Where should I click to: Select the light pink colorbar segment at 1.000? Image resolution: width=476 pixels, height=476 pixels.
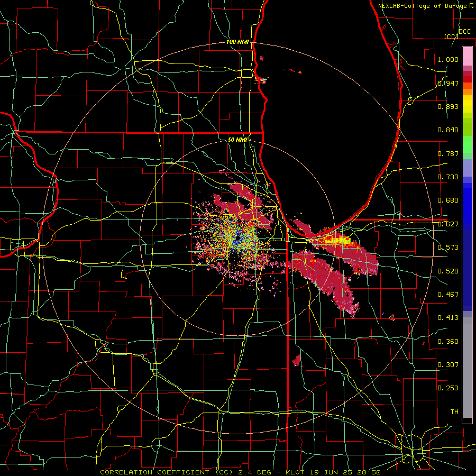(x=467, y=57)
